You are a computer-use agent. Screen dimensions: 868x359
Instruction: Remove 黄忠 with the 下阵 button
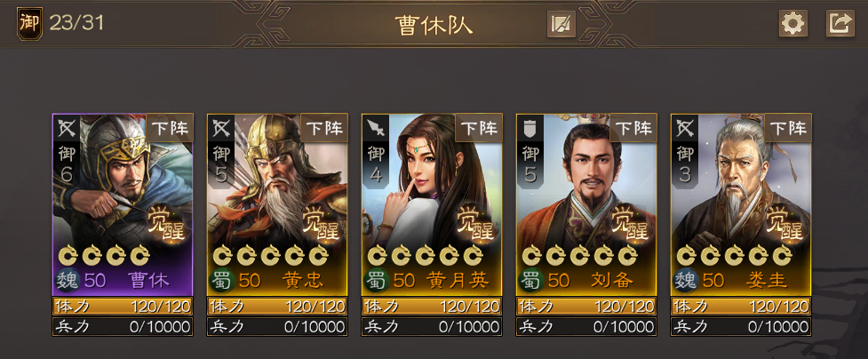coord(324,128)
